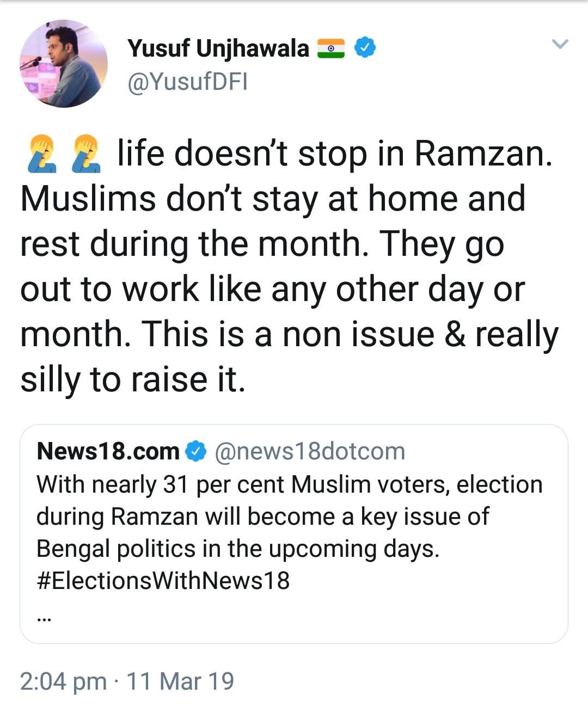This screenshot has width=588, height=712.
Task: Click News18.com's blue verified badge
Action: pyautogui.click(x=196, y=451)
